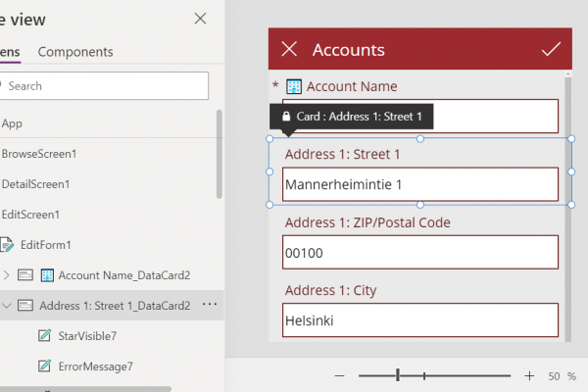Click Address 1: Street 1_DataCard2 card icon
Viewport: 588px width, 392px height.
click(x=25, y=306)
